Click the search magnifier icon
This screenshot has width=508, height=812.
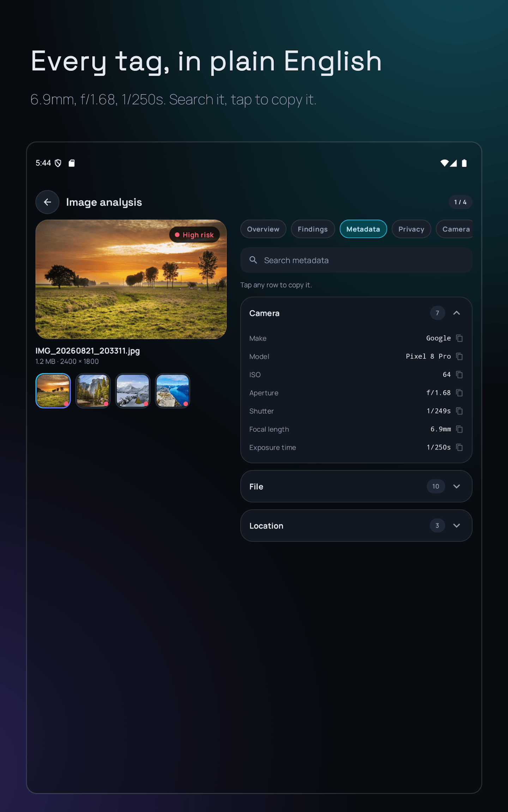pos(253,260)
